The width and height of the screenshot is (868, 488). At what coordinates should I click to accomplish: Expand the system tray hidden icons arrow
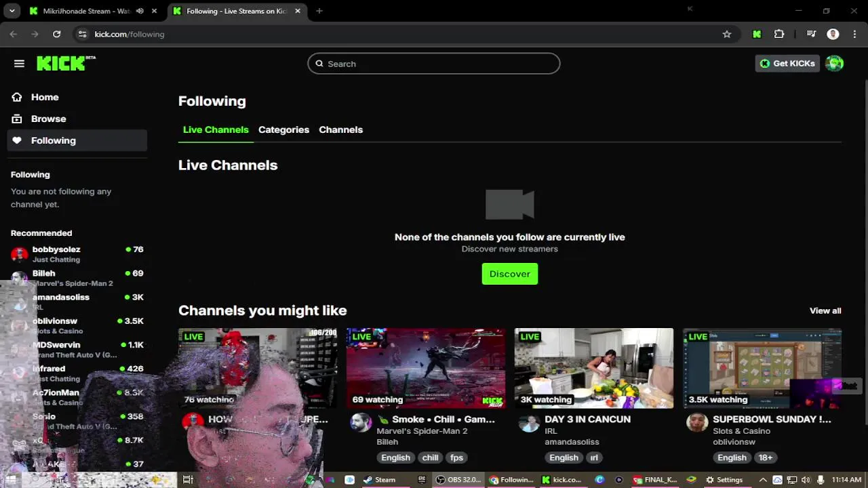coord(763,480)
